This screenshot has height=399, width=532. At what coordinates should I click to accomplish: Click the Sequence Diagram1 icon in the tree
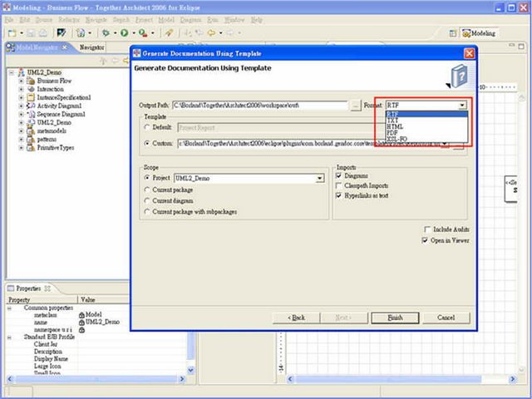click(x=31, y=114)
